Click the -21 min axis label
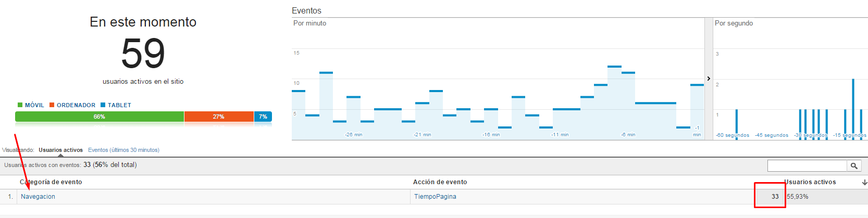 tap(423, 135)
